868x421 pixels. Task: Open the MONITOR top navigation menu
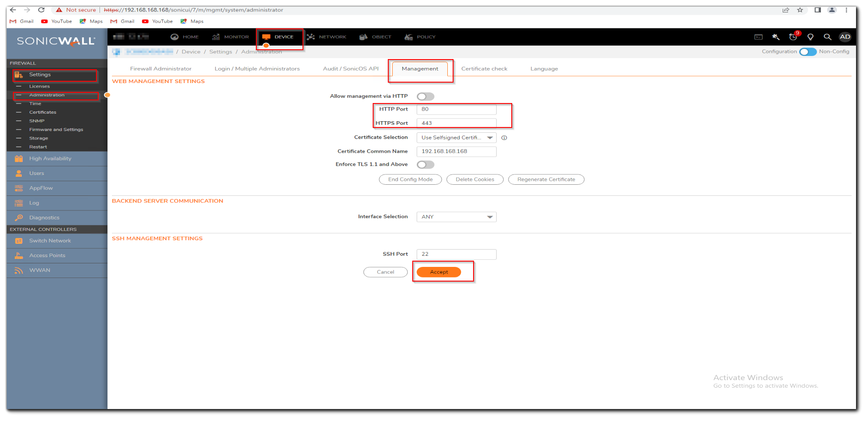[x=231, y=37]
